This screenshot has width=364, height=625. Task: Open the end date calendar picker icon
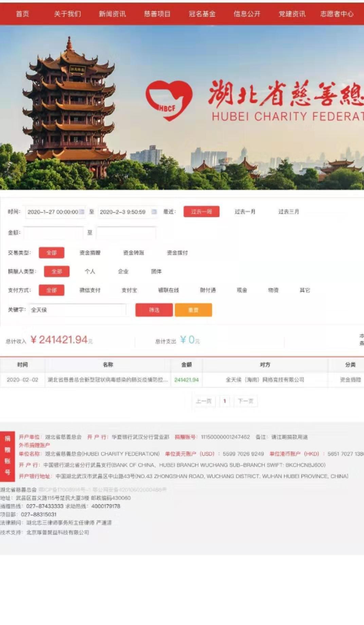(154, 212)
